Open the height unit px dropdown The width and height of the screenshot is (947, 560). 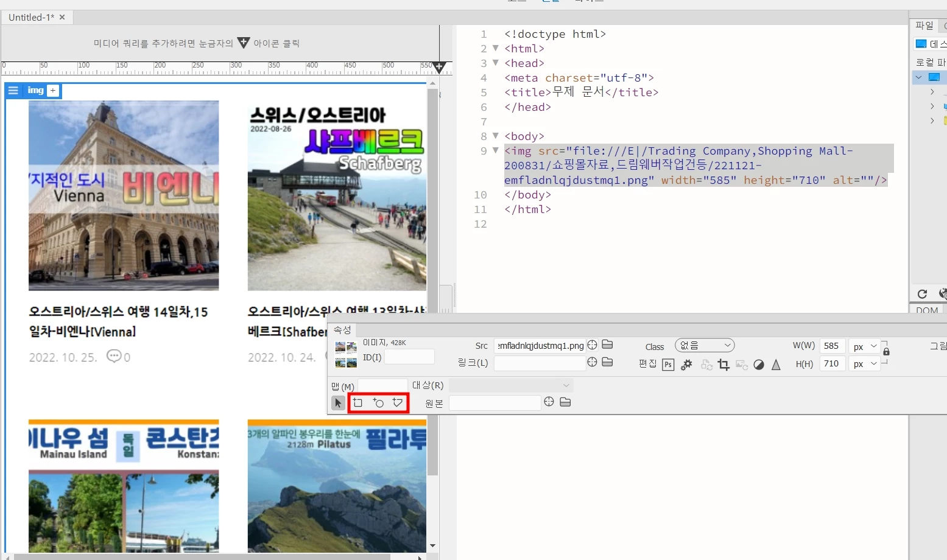tap(865, 364)
